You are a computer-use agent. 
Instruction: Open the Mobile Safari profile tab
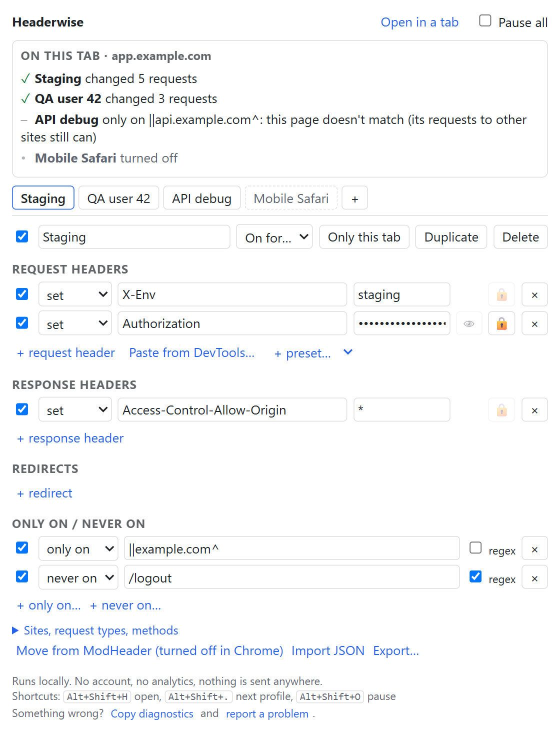click(x=291, y=198)
